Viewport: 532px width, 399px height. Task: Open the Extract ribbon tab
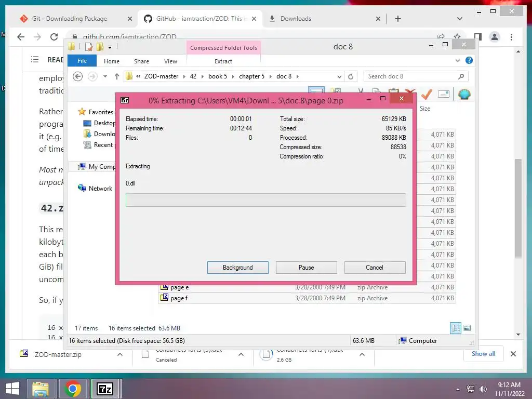pos(223,61)
